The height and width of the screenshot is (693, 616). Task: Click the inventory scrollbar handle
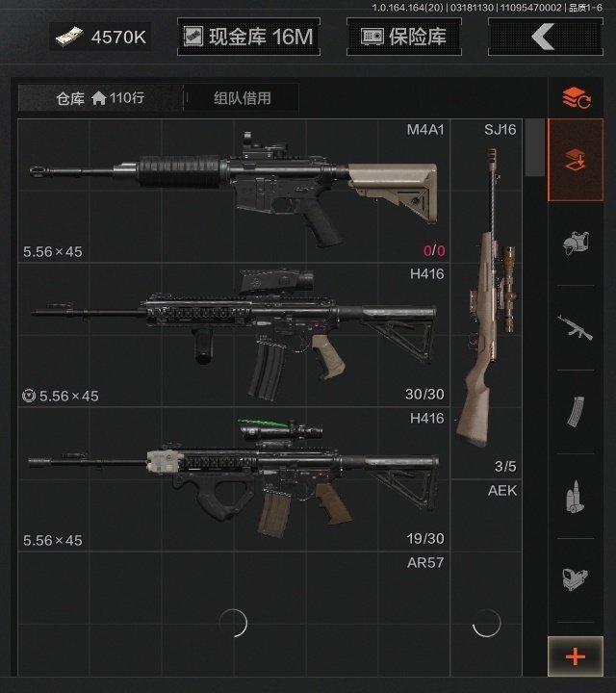point(535,147)
